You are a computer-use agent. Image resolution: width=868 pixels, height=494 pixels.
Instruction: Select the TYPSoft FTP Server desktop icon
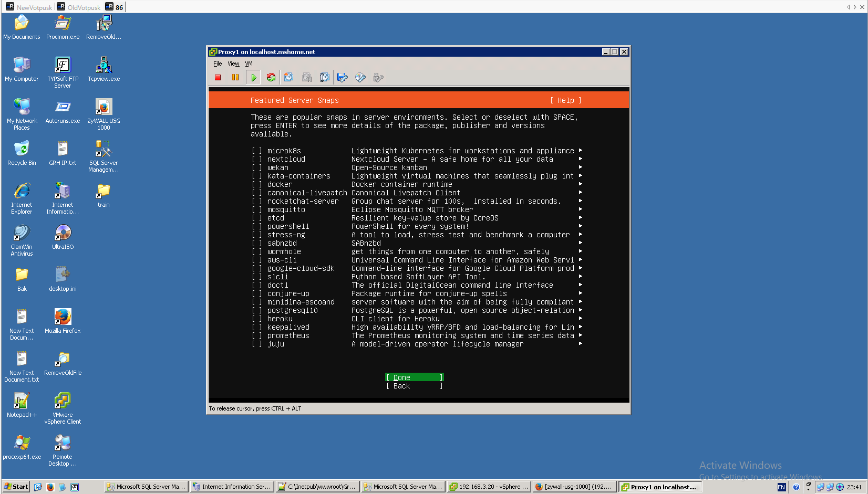point(63,72)
